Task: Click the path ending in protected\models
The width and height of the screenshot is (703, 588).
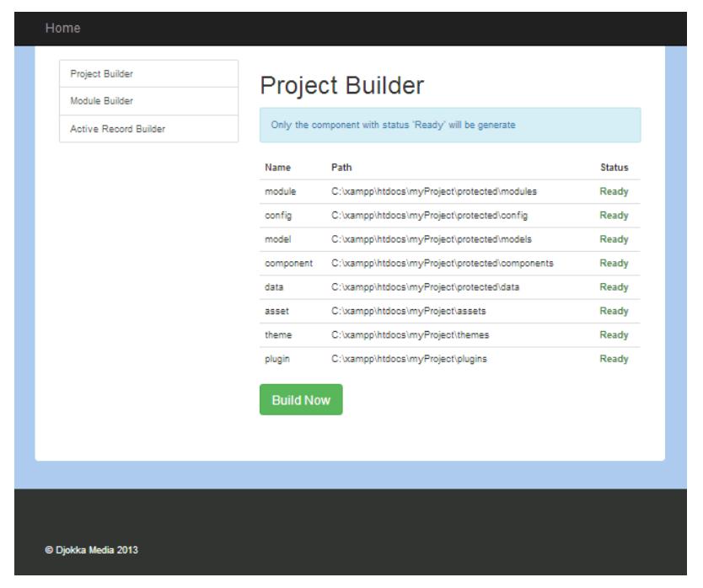Action: (x=432, y=239)
